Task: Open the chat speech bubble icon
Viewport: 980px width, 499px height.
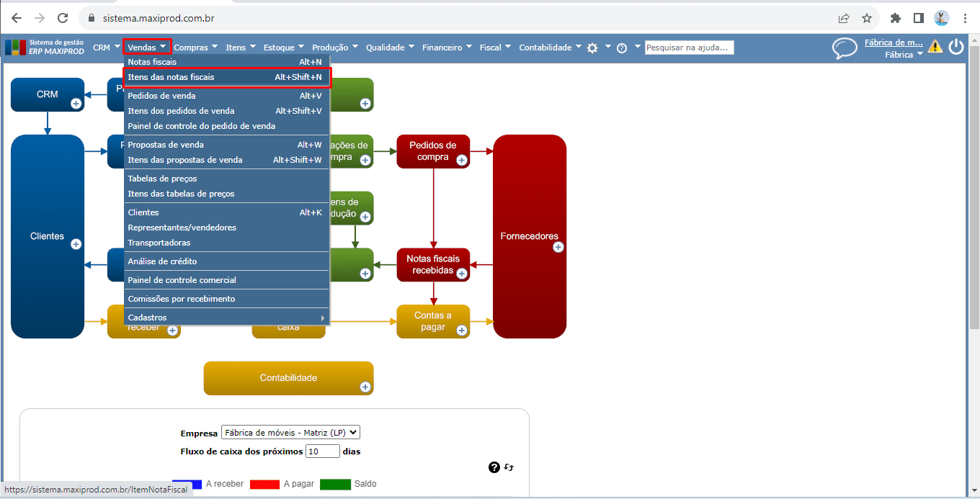Action: click(845, 48)
